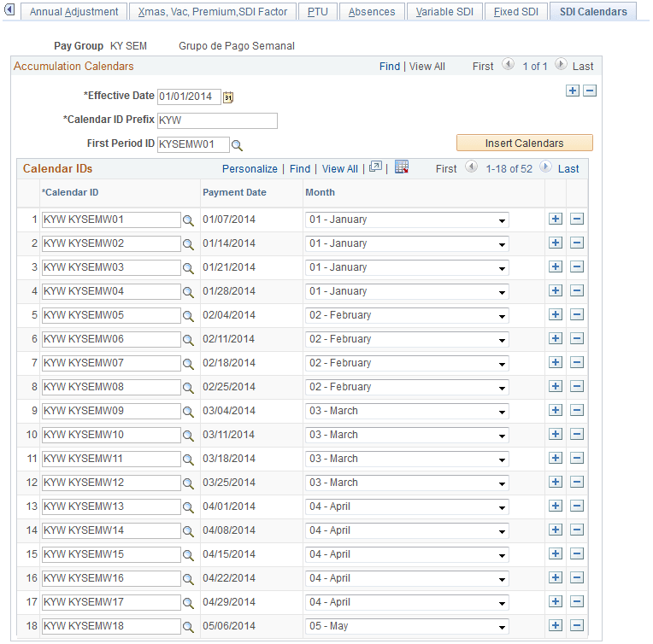Add a row after Calendar ID row 9
Viewport: 653px width, 644px height.
pyautogui.click(x=555, y=411)
